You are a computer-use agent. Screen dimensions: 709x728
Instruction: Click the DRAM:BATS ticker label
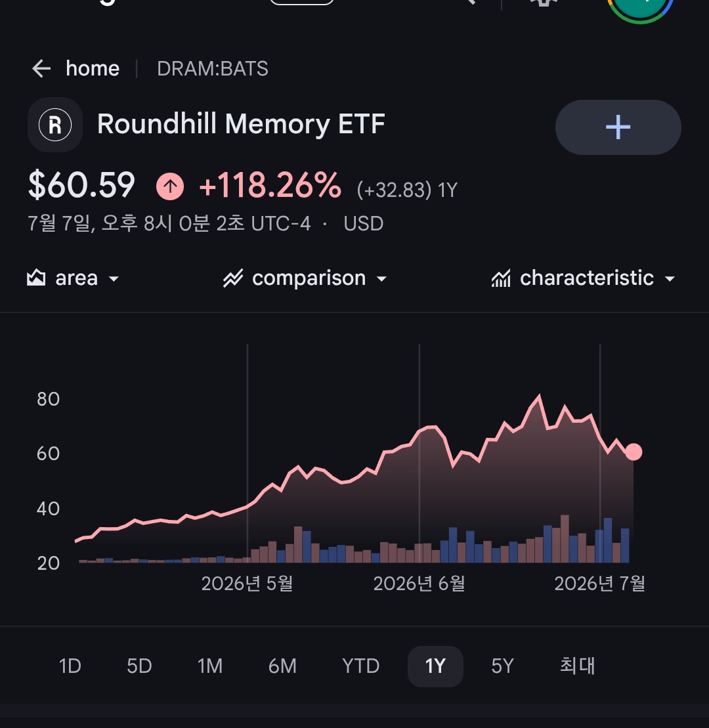(x=213, y=69)
